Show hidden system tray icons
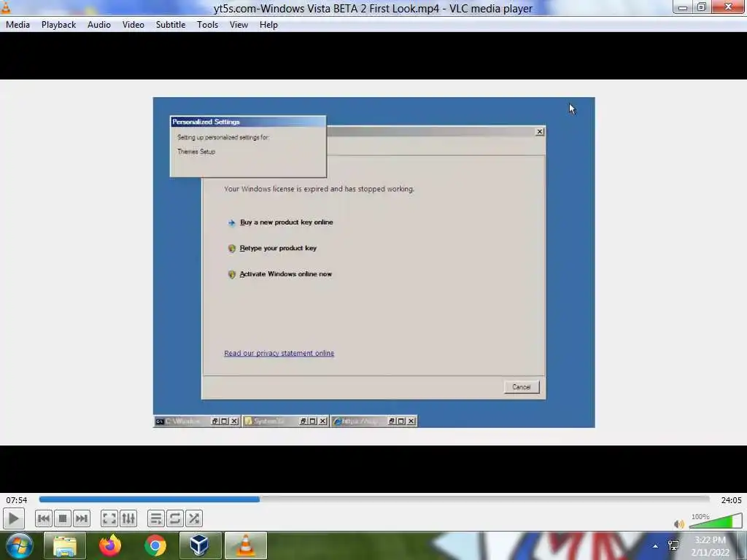 [x=656, y=546]
